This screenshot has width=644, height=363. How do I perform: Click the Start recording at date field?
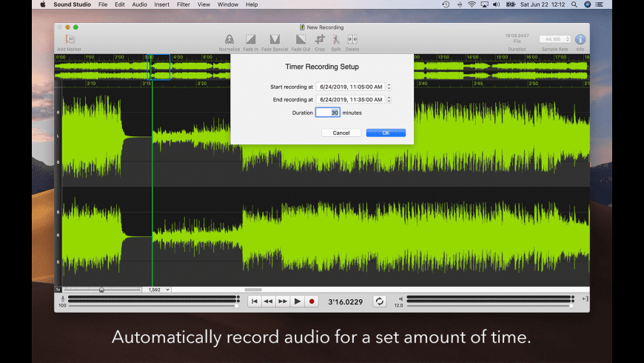[x=350, y=87]
